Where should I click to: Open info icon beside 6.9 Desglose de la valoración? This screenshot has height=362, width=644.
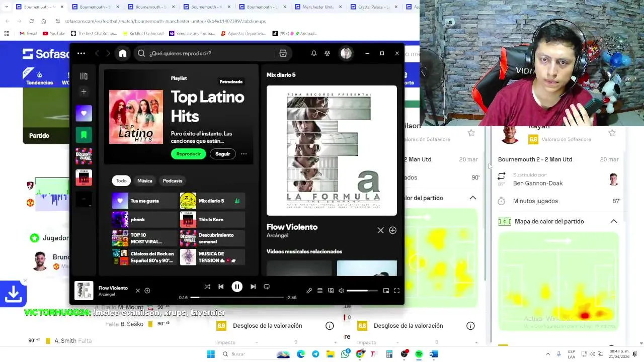(x=330, y=326)
